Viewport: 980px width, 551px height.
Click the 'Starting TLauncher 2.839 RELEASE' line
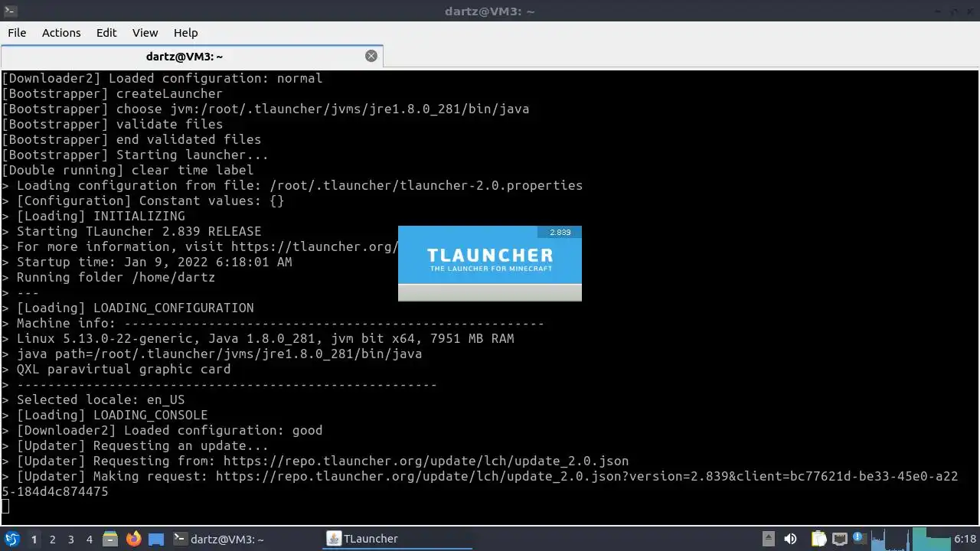tap(132, 231)
